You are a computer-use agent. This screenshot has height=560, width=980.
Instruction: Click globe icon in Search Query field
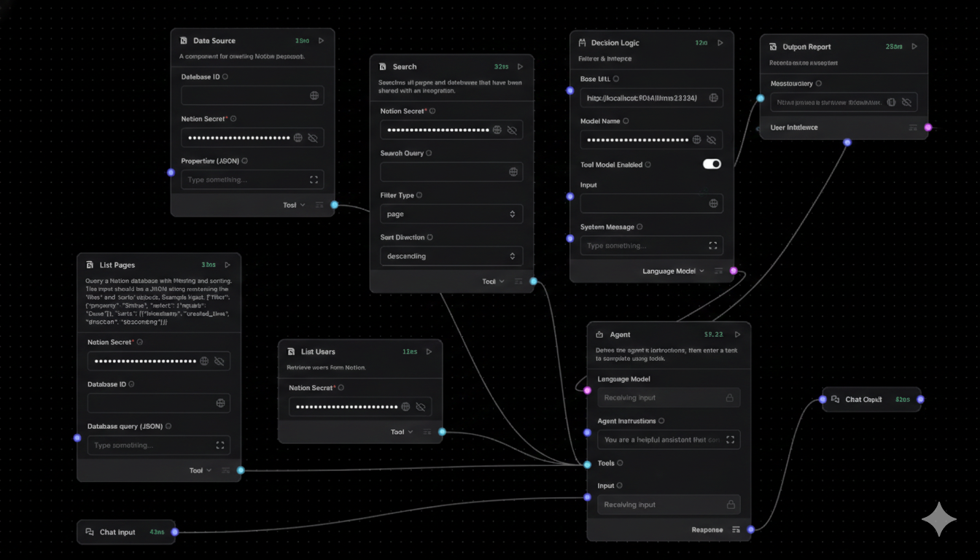513,172
